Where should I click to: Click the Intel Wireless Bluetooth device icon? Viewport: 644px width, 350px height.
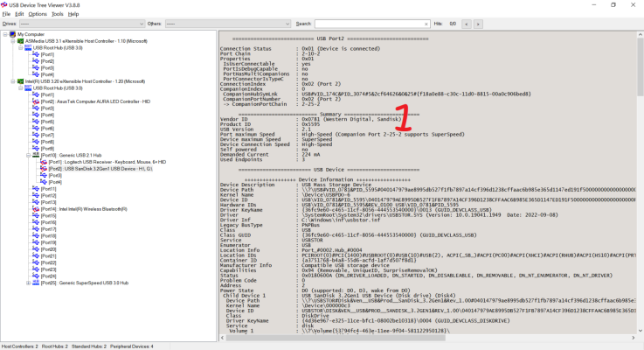tap(36, 209)
